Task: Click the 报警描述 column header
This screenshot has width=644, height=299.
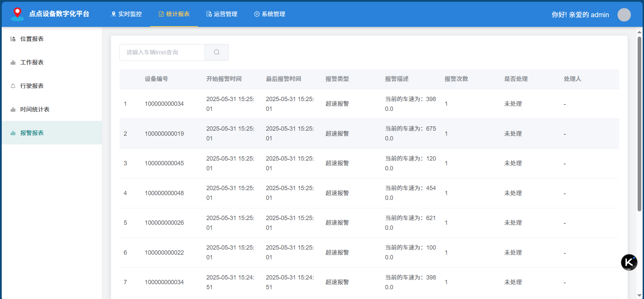Action: 397,79
